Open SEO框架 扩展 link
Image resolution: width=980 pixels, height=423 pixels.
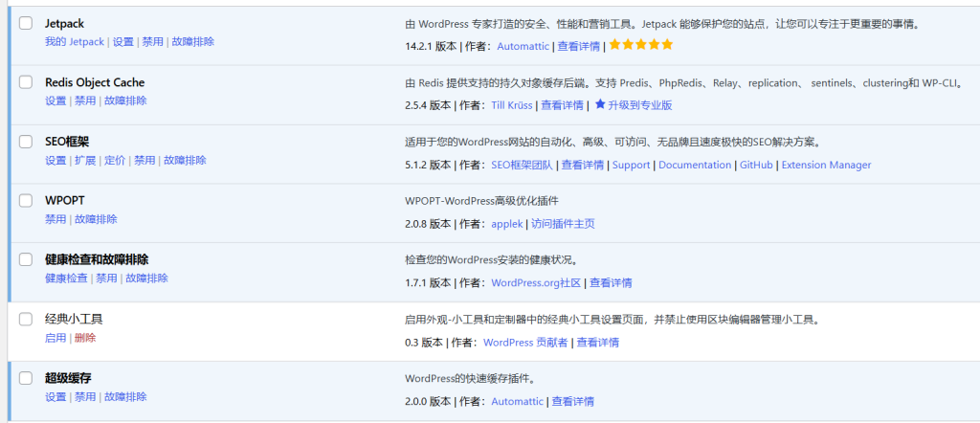(85, 160)
